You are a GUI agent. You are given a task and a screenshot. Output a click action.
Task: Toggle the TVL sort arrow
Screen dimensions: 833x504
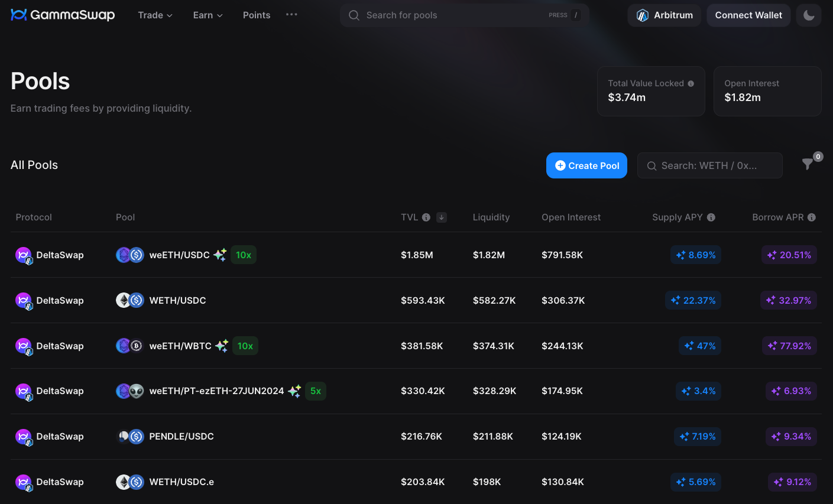pos(441,217)
